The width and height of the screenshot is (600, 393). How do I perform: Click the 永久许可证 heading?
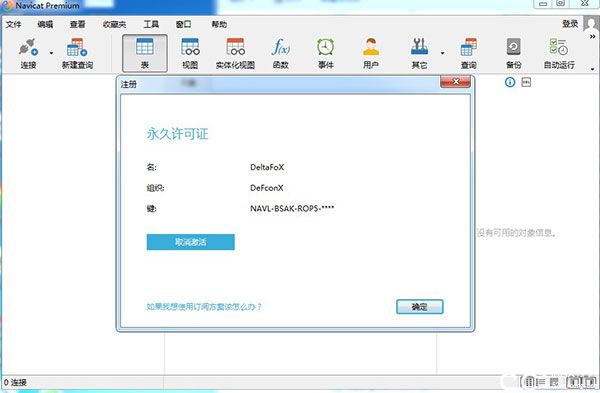coord(177,134)
